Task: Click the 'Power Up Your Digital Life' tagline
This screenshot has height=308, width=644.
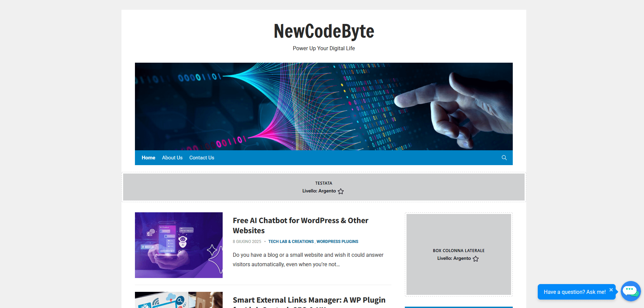Action: [324, 48]
